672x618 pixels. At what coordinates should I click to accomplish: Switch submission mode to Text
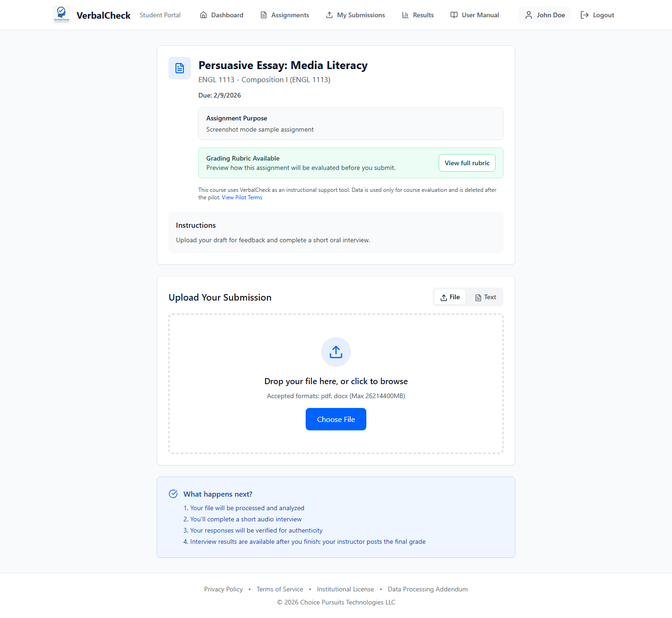click(485, 297)
